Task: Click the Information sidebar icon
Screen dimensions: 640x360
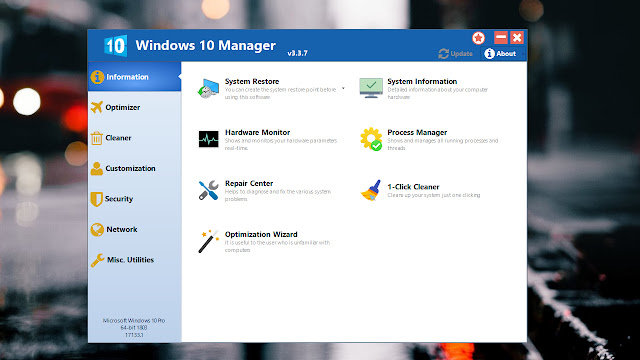Action: pos(97,77)
